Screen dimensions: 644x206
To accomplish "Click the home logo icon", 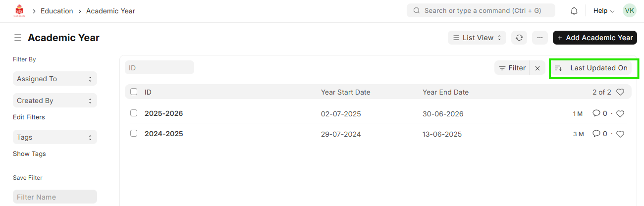I will (19, 11).
